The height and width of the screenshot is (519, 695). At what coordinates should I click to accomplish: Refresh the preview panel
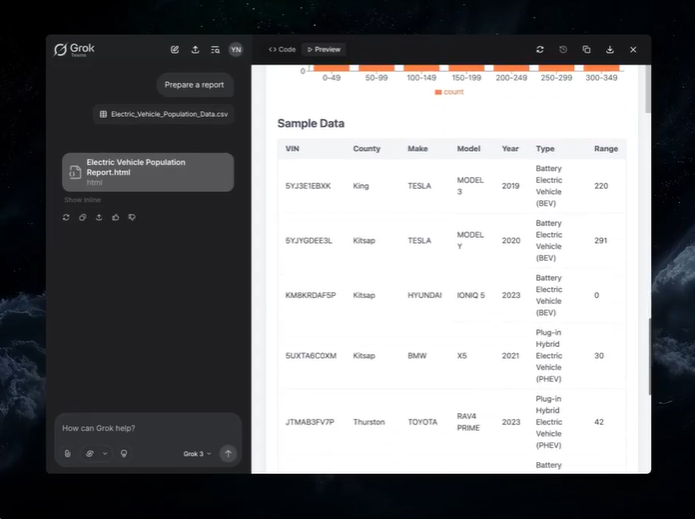point(540,49)
